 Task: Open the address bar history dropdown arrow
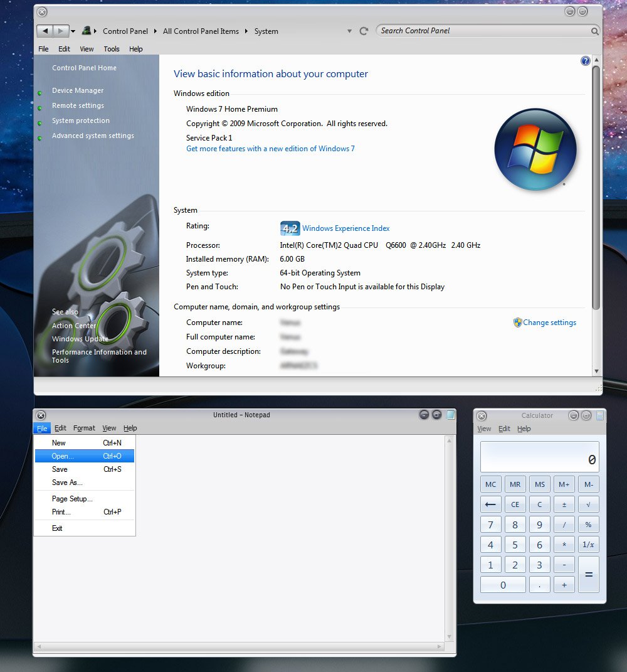[350, 31]
